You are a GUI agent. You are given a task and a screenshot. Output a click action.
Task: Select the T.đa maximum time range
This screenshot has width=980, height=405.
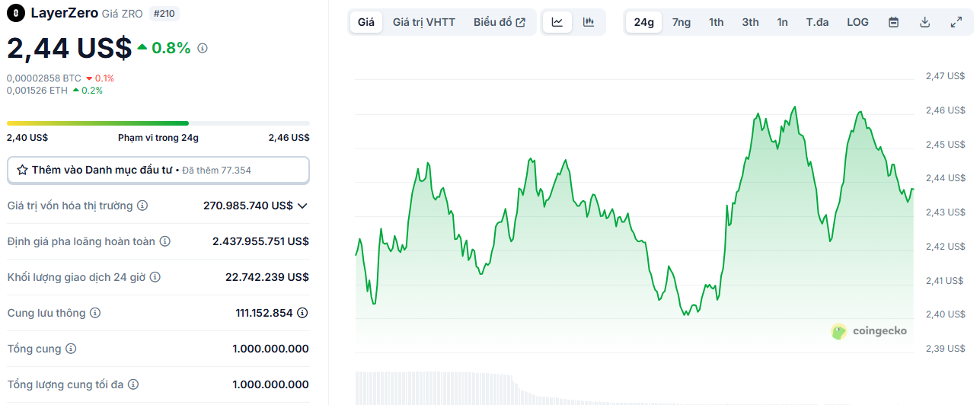click(818, 22)
